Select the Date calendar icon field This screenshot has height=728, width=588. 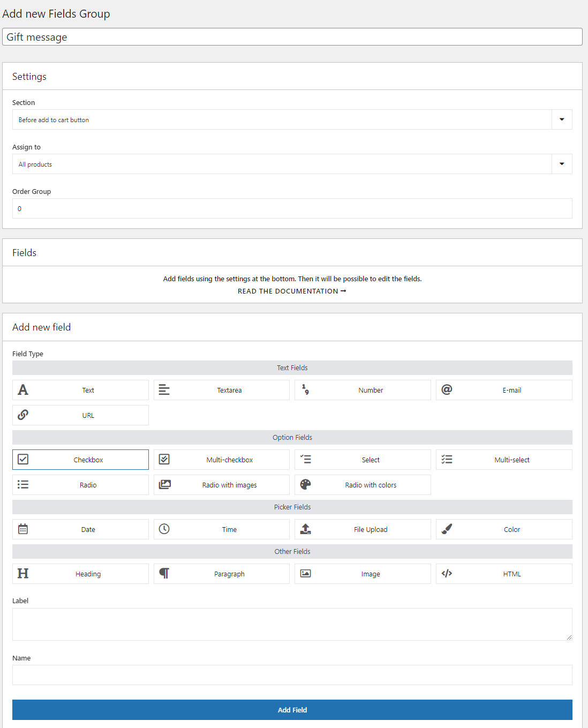(x=23, y=529)
